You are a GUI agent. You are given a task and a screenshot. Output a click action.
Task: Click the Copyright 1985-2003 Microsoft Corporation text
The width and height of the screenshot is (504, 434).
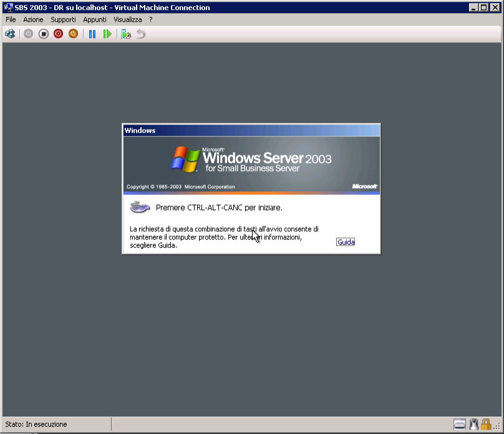pos(181,186)
